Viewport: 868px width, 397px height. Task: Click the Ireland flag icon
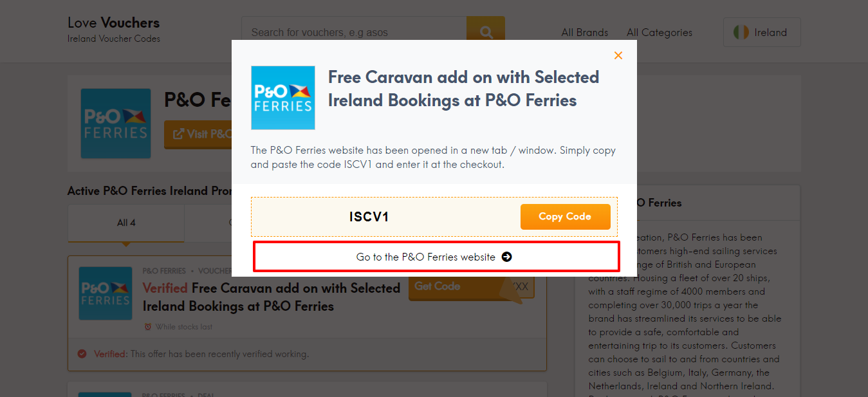(741, 32)
